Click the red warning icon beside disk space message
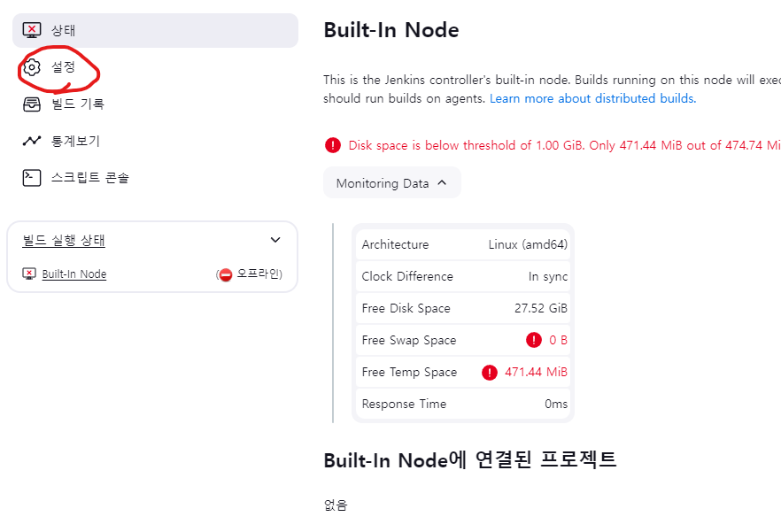781x532 pixels. pyautogui.click(x=333, y=145)
